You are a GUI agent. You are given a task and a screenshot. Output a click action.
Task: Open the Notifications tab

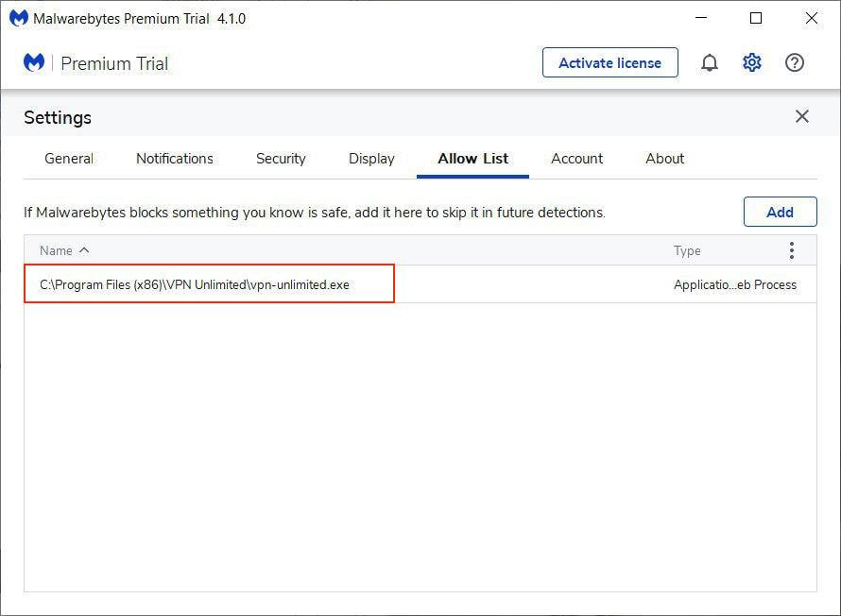[x=175, y=159]
